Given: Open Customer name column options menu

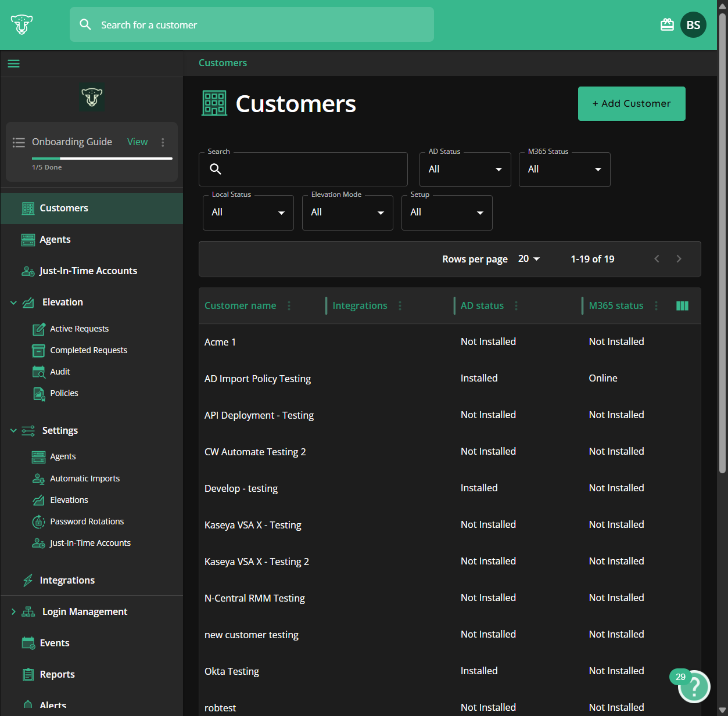Looking at the screenshot, I should [289, 305].
